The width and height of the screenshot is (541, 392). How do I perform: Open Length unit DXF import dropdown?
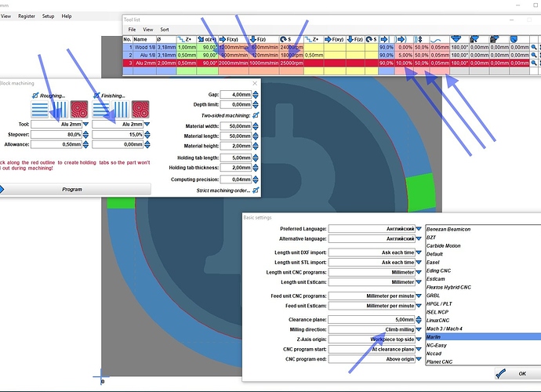419,252
